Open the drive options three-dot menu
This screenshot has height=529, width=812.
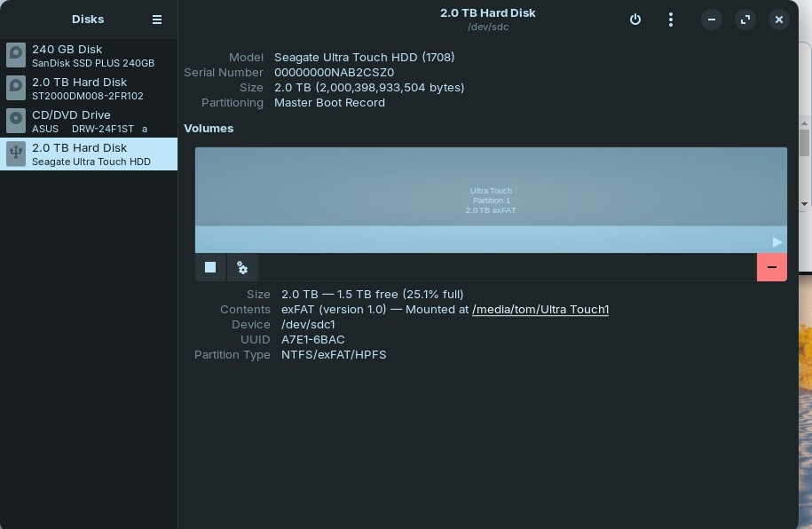click(671, 20)
